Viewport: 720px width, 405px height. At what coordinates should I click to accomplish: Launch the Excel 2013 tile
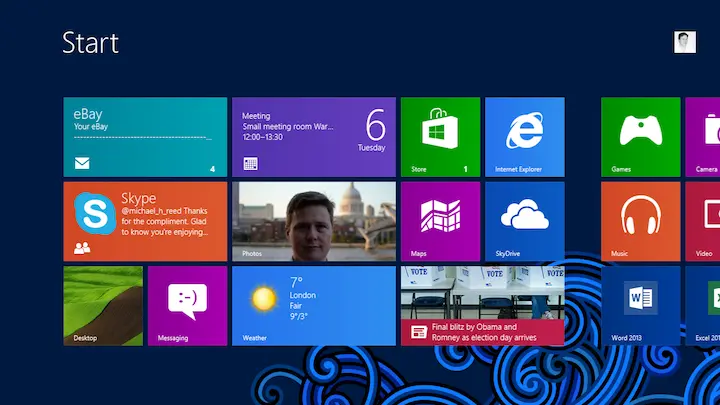tap(706, 305)
